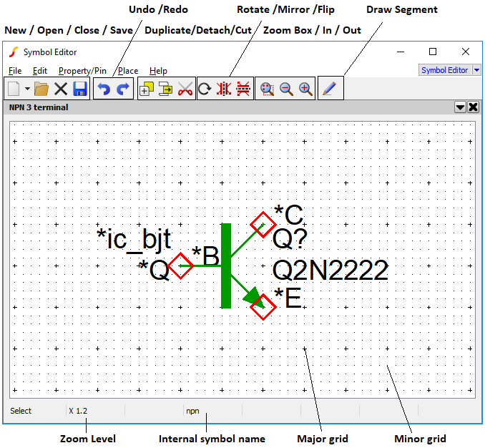Open the Place menu
The image size is (485, 448).
point(128,71)
